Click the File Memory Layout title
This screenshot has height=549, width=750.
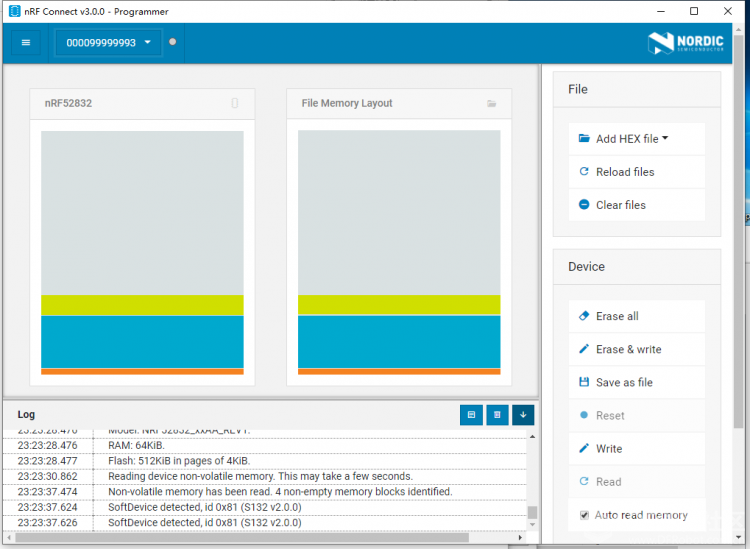pos(347,103)
